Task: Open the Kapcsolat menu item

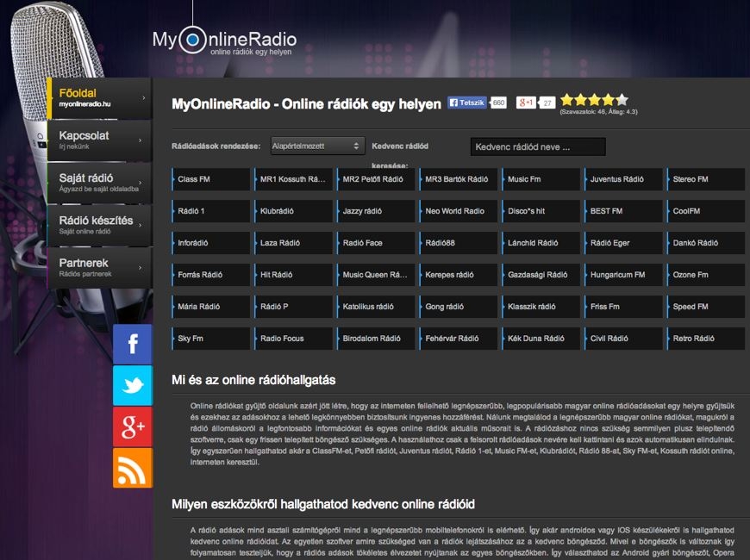Action: click(99, 140)
